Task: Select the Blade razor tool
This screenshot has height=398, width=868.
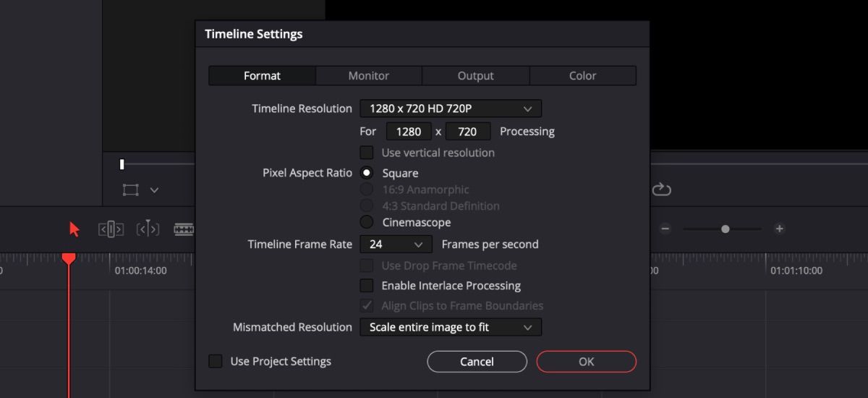Action: pyautogui.click(x=184, y=229)
